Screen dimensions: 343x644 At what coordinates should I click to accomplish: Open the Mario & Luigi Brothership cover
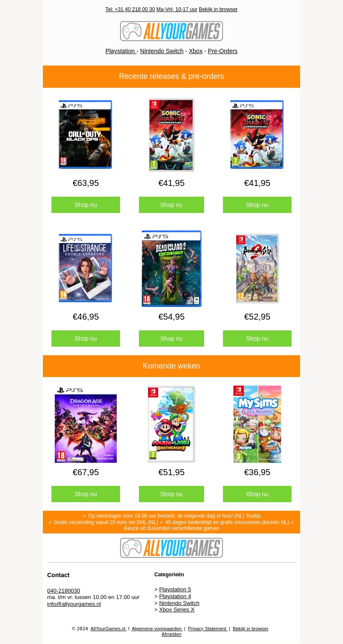171,424
